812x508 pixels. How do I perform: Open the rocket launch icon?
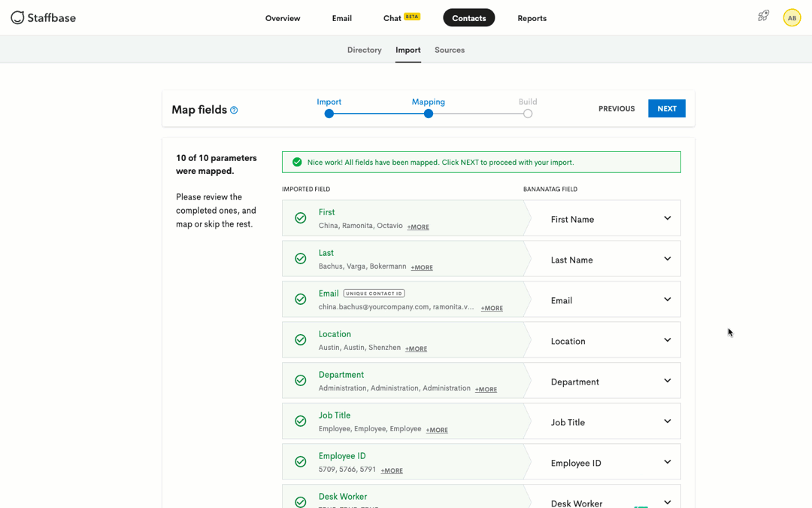763,16
